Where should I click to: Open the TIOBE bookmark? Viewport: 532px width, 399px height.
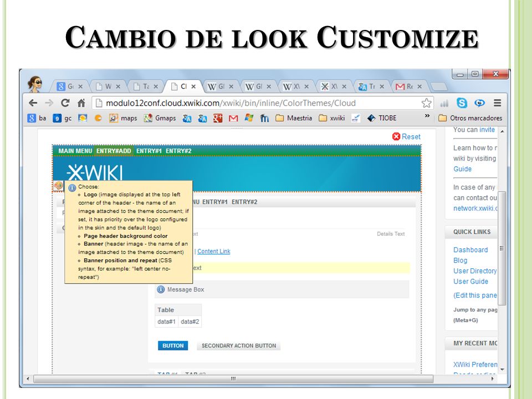point(382,118)
